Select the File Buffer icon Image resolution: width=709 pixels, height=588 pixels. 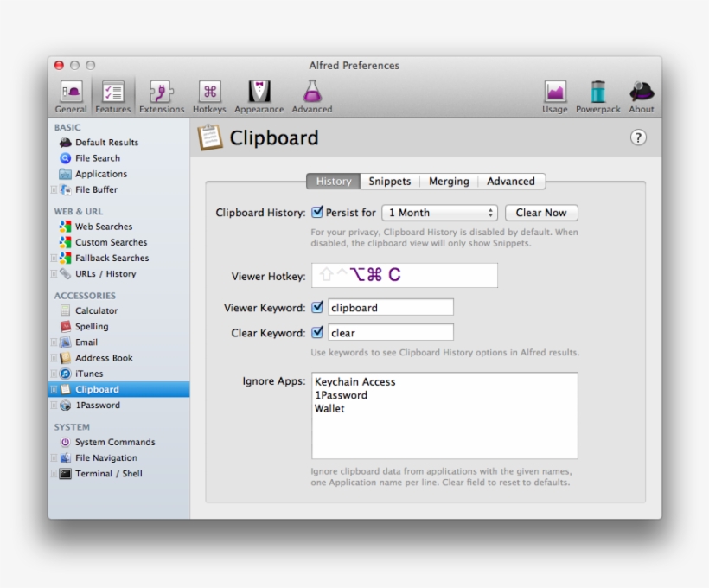tap(66, 190)
